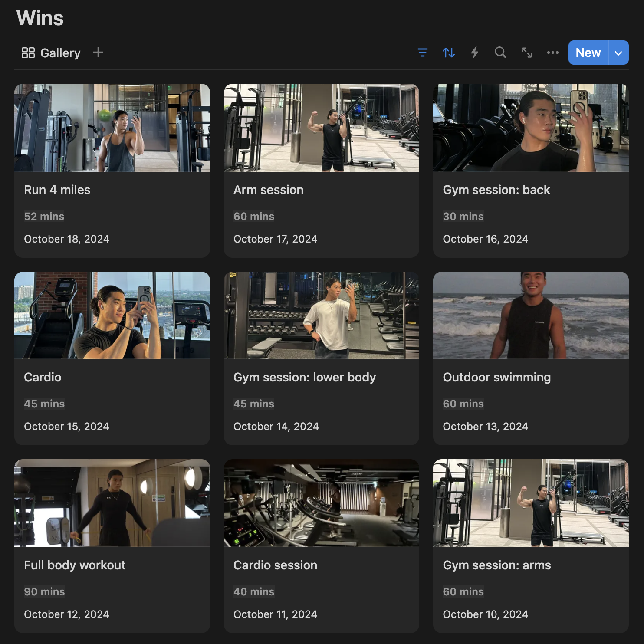Screen dimensions: 644x644
Task: Click the New button
Action: (x=588, y=53)
